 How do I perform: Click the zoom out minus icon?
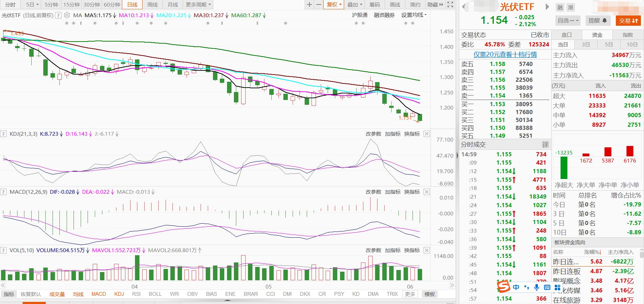(x=318, y=4)
